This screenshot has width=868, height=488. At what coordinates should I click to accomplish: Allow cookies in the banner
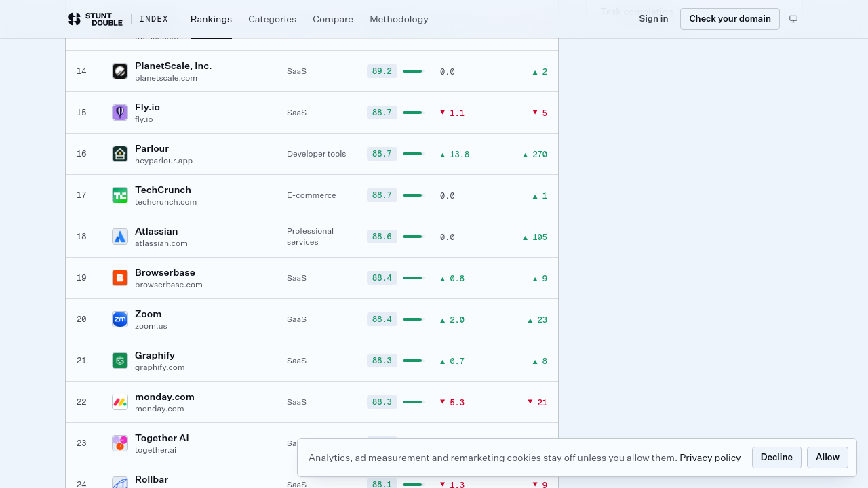tap(827, 457)
